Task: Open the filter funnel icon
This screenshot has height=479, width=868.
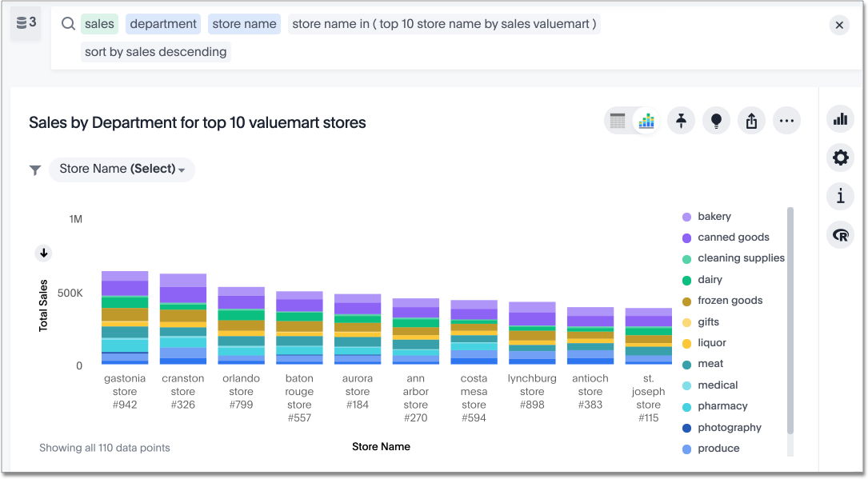Action: pos(34,170)
